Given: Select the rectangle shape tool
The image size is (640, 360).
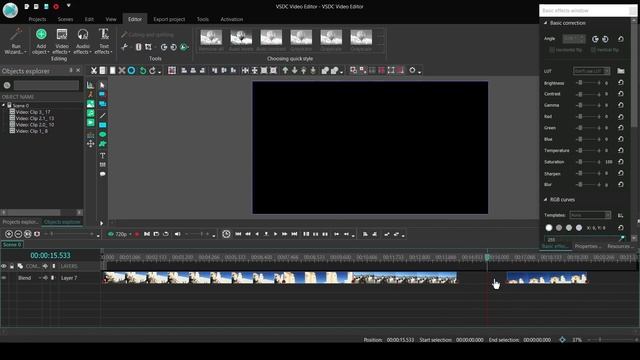Looking at the screenshot, I should pyautogui.click(x=102, y=125).
